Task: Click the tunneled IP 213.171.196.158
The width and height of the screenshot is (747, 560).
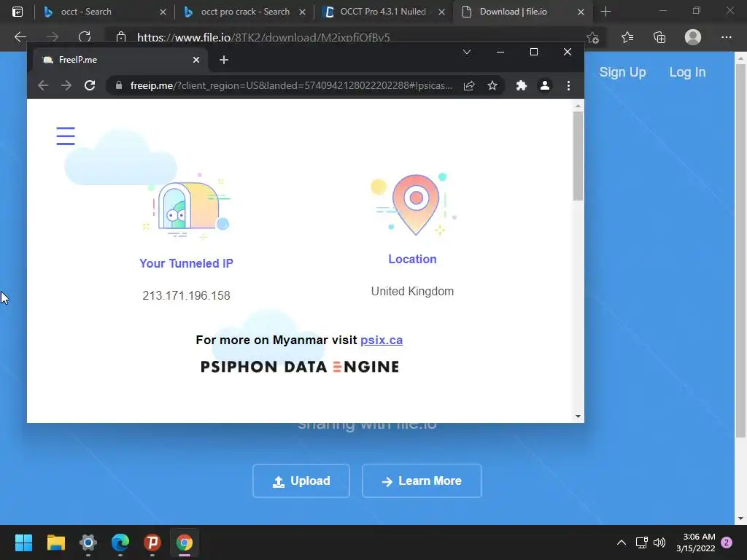Action: [186, 296]
